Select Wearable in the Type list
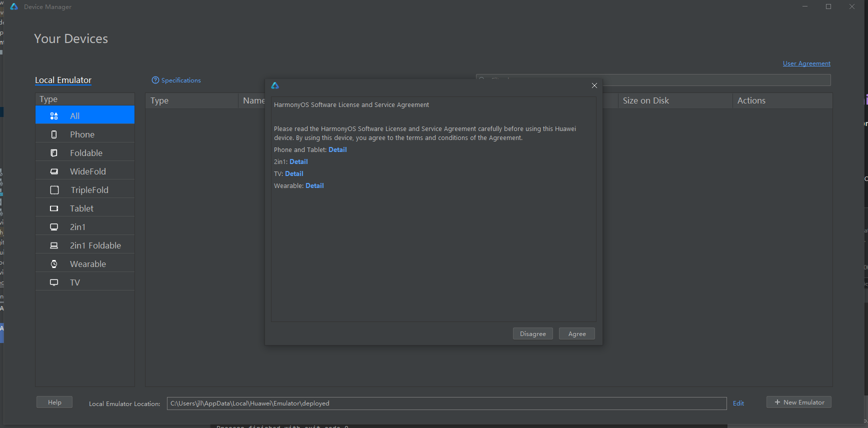Viewport: 868px width, 428px height. [85, 264]
